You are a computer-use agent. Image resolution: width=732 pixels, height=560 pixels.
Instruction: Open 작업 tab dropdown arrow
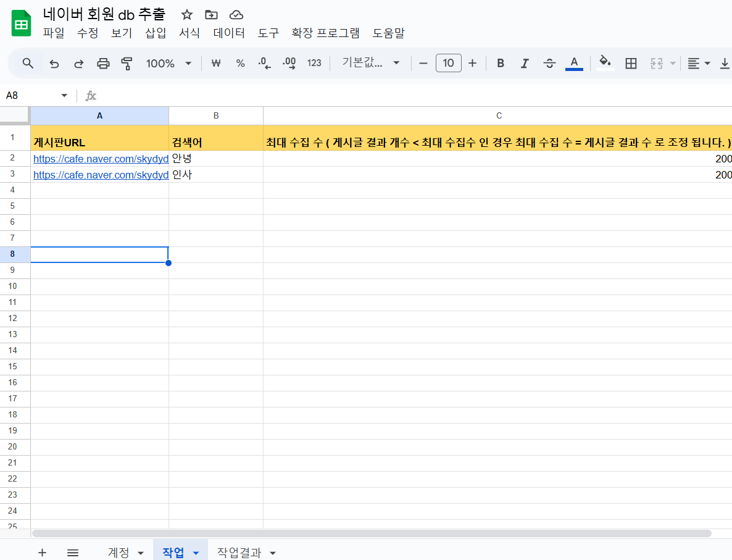click(x=196, y=553)
